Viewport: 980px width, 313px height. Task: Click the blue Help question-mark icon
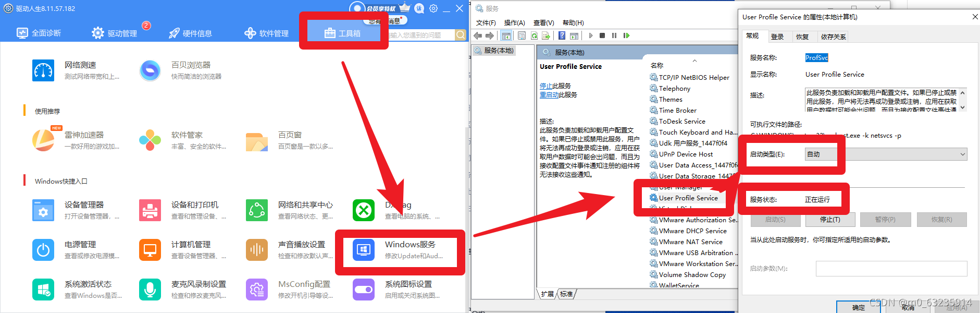point(562,35)
